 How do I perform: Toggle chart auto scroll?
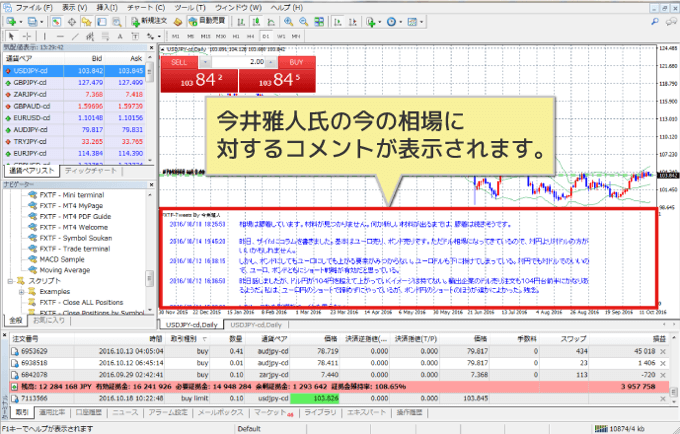338,22
